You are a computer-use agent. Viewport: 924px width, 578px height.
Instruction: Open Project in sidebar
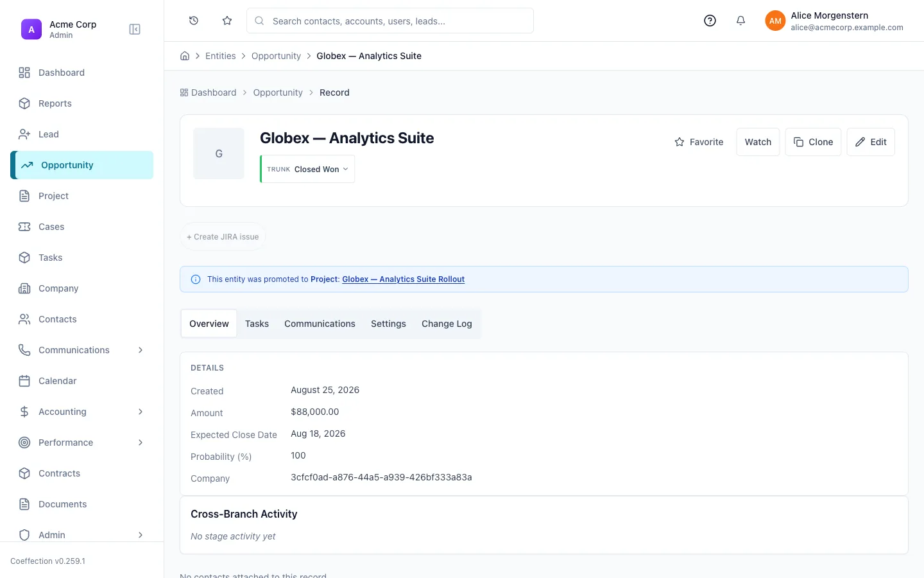(82, 196)
